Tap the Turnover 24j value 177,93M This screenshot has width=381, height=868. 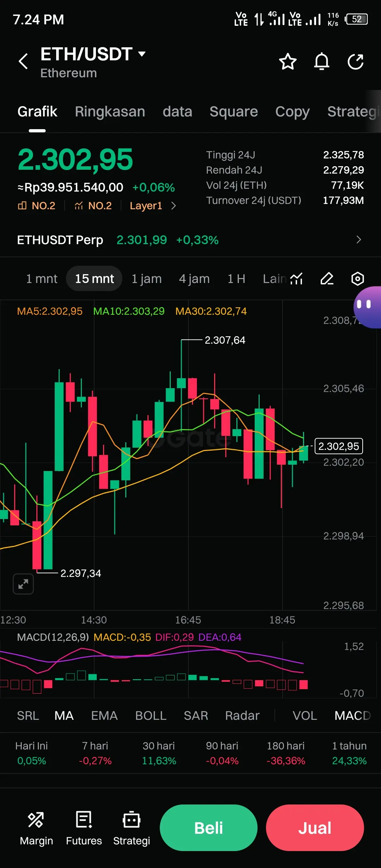pyautogui.click(x=343, y=200)
